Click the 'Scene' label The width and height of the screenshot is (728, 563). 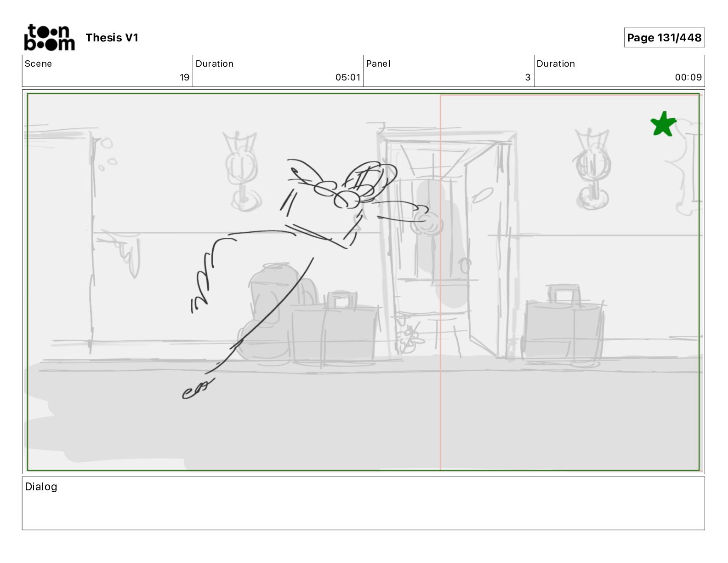point(38,63)
